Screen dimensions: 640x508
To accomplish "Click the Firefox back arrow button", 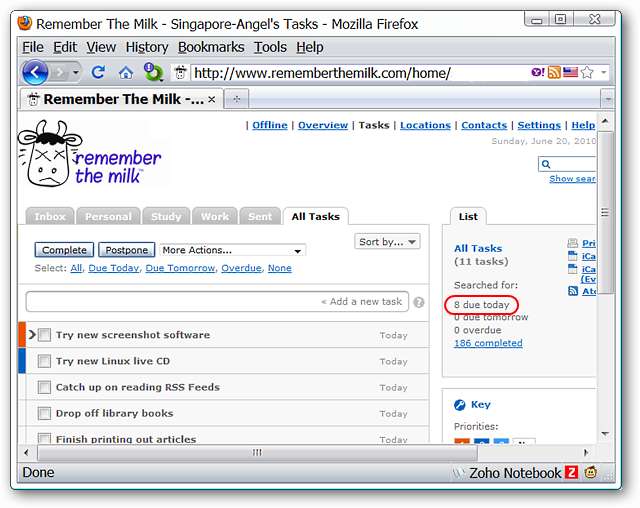I will (x=34, y=72).
